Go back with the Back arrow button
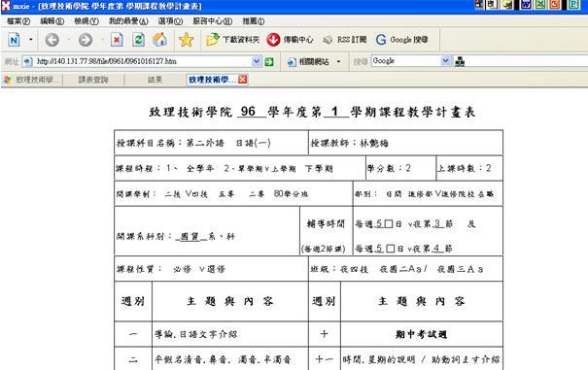588x370 pixels. point(52,40)
